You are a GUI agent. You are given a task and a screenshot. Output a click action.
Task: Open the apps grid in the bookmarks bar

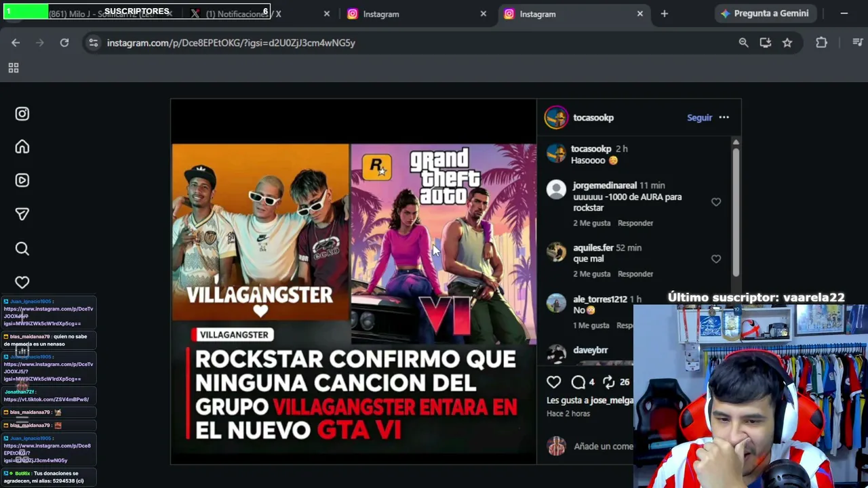pos(13,68)
